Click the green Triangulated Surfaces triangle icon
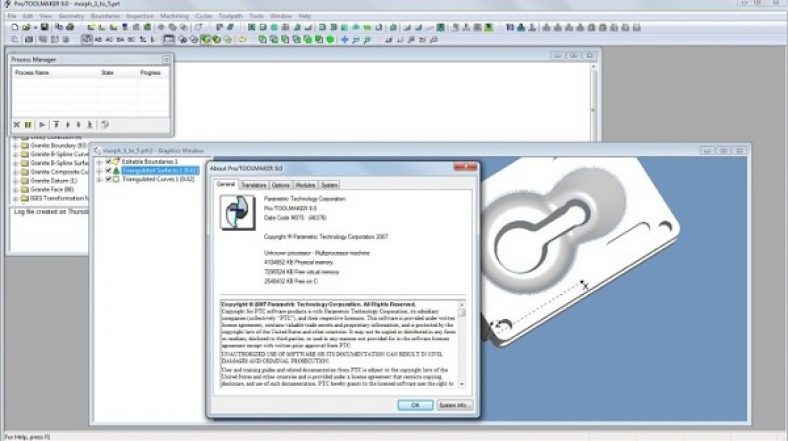 [116, 171]
